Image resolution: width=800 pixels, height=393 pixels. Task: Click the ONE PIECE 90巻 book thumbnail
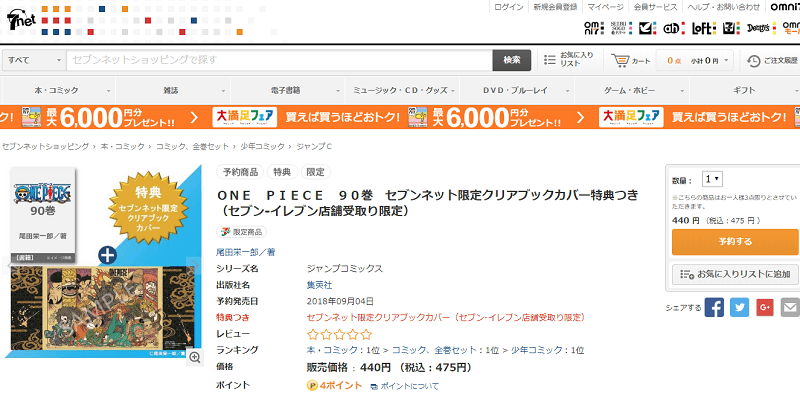click(x=43, y=215)
